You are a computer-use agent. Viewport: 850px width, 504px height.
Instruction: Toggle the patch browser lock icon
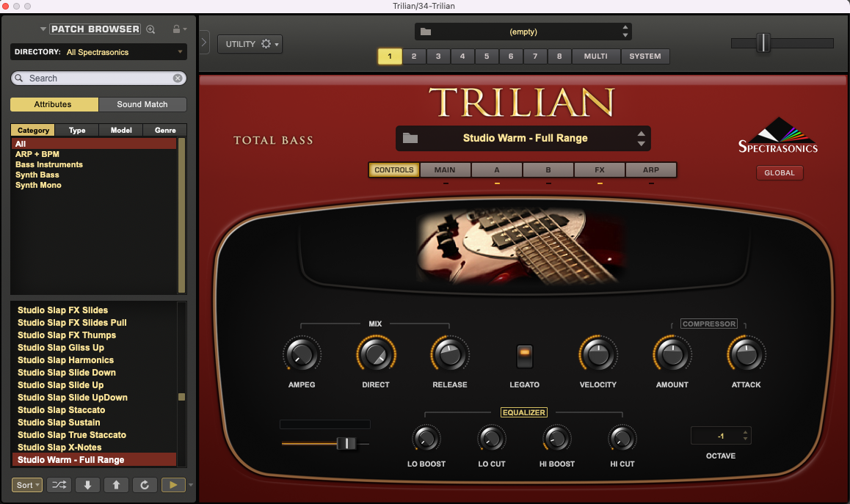pos(176,29)
